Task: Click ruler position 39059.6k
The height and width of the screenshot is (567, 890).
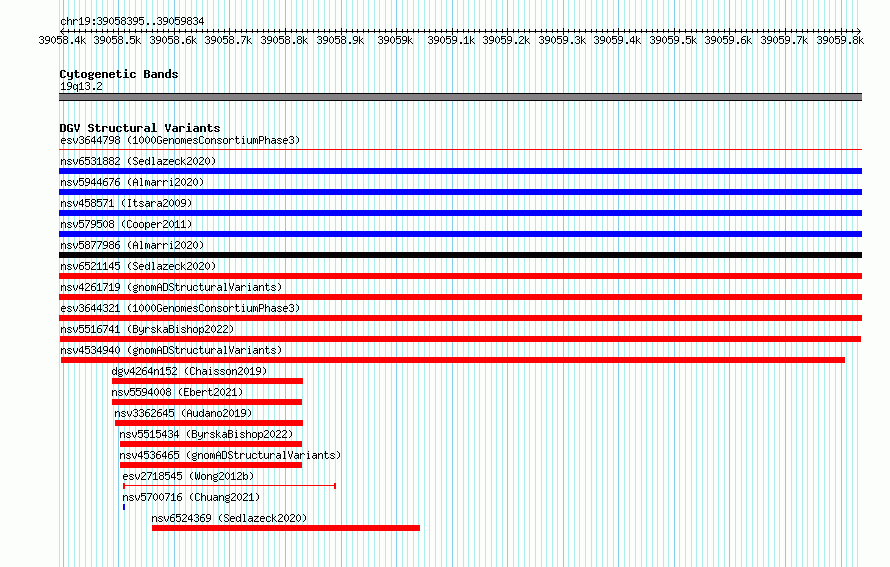Action: tap(728, 40)
